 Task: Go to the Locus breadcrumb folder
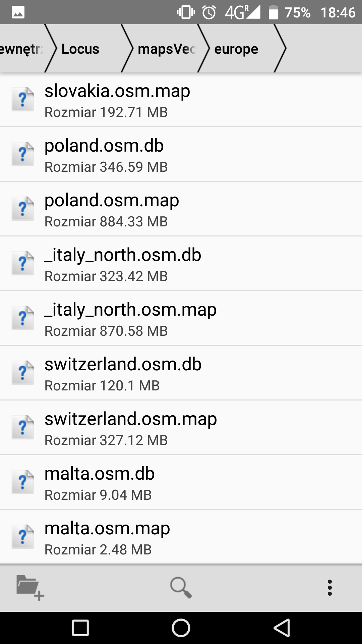80,49
